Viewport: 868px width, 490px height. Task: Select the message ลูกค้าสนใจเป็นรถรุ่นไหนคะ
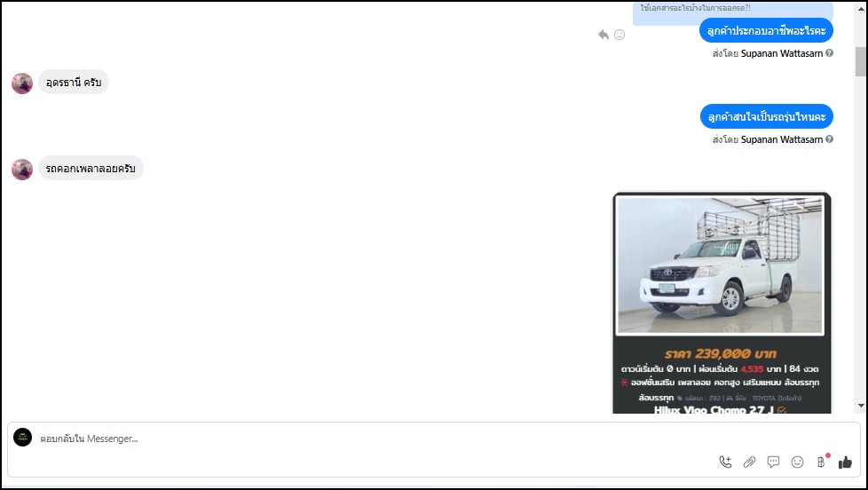point(767,117)
